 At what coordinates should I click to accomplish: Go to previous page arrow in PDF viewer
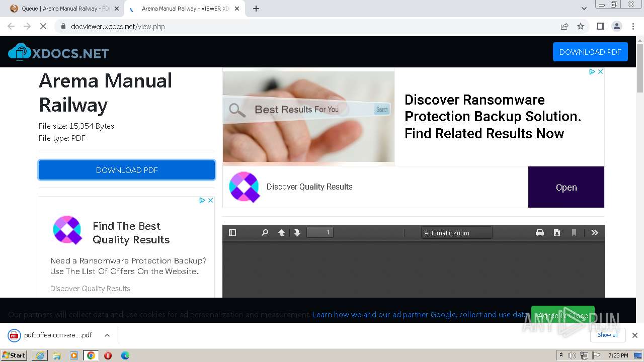(282, 233)
